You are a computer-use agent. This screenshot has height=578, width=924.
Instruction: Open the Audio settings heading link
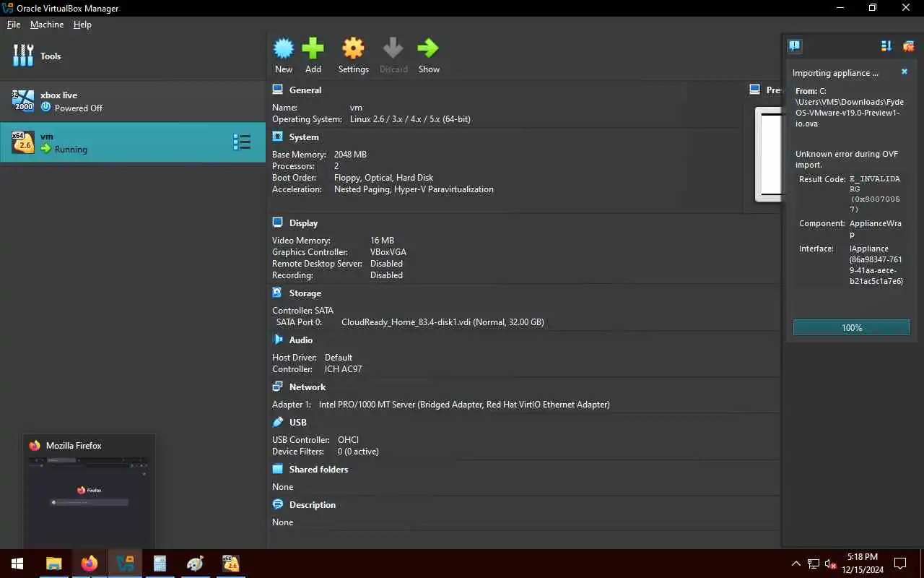(301, 340)
